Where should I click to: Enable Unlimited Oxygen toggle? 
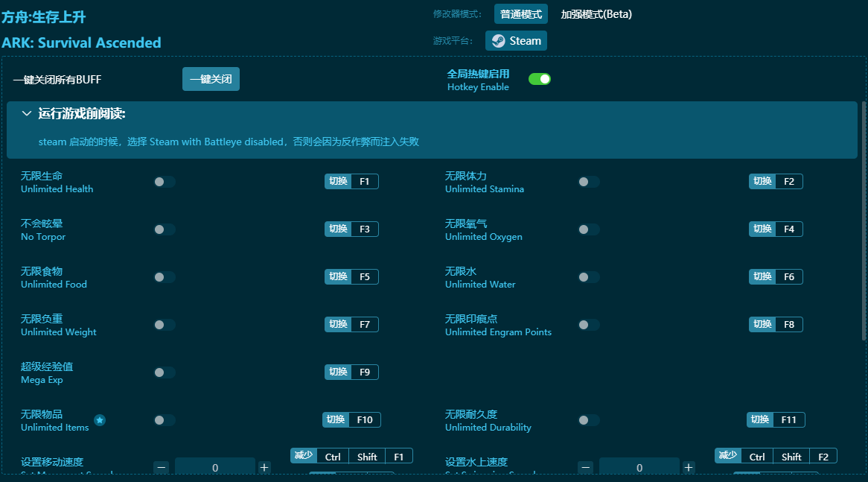[x=589, y=229]
